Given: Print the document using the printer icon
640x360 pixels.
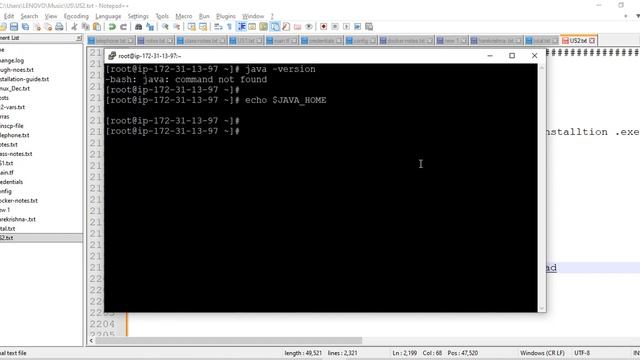Looking at the screenshot, I should (x=60, y=27).
